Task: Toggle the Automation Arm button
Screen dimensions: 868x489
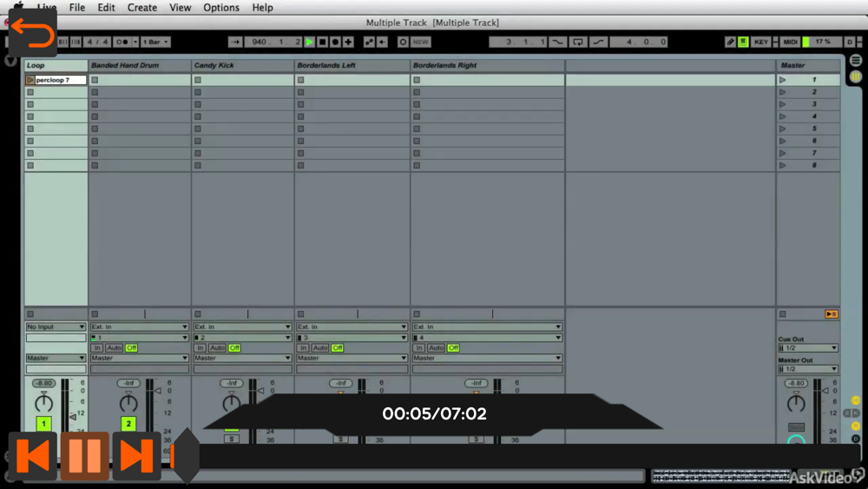Action: [x=369, y=42]
